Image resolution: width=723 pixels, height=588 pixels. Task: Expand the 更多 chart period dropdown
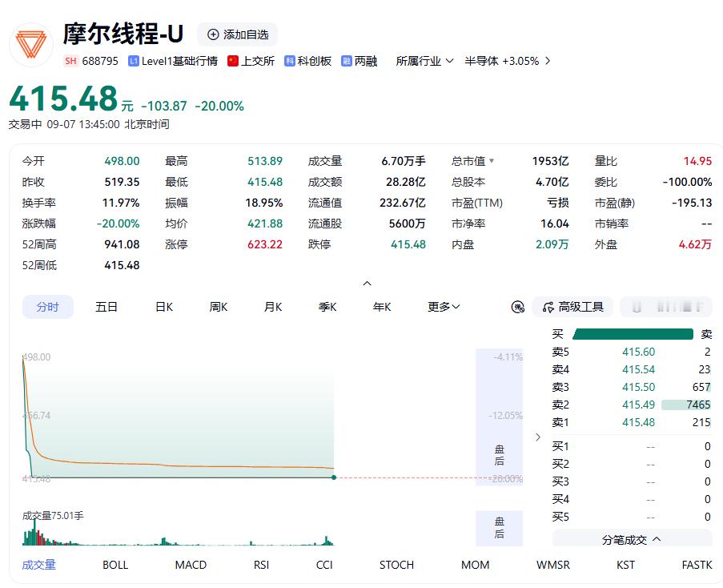[x=444, y=307]
